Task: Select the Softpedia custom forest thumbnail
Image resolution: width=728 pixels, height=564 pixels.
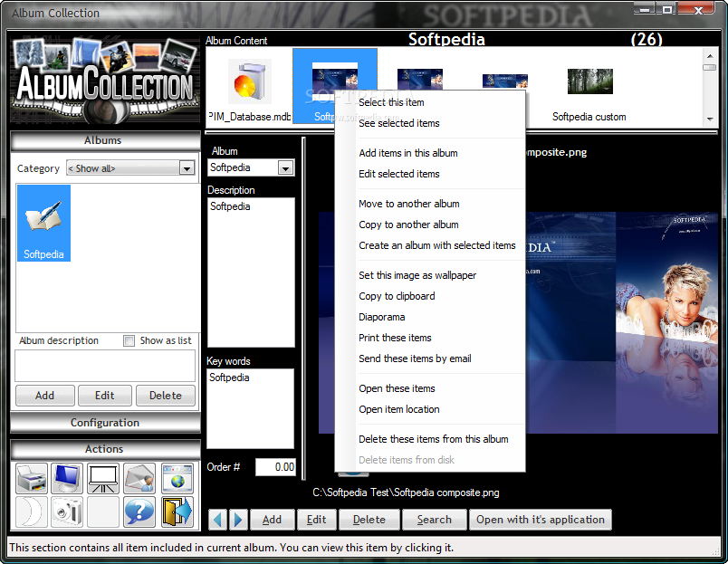Action: (x=589, y=81)
